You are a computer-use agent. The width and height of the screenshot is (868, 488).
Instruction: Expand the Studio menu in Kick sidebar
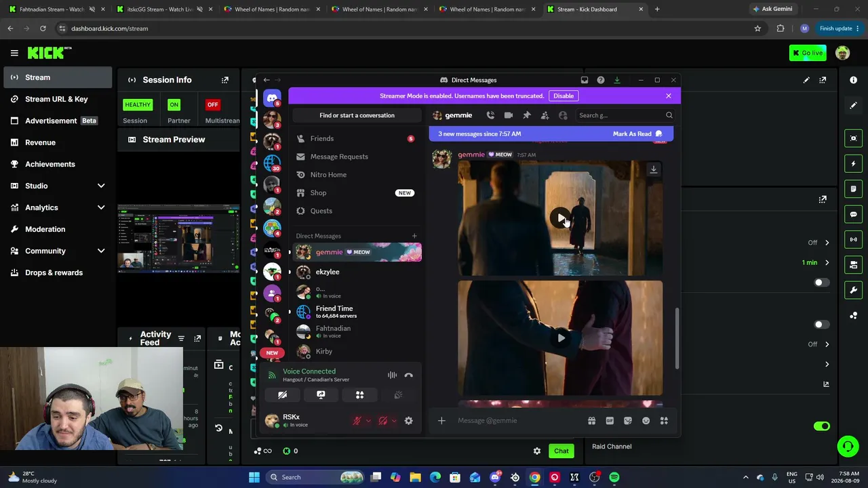[x=101, y=186]
